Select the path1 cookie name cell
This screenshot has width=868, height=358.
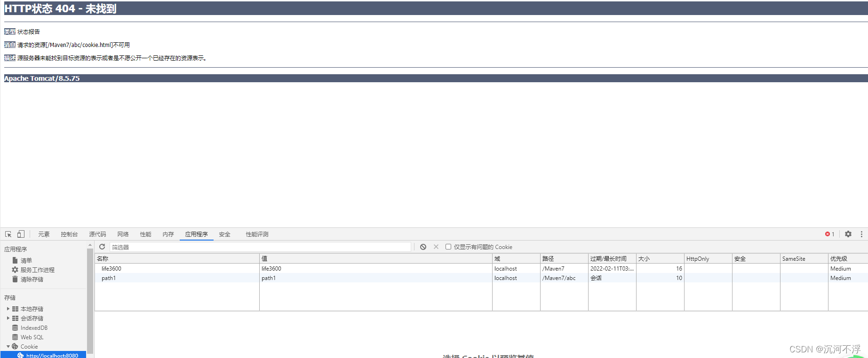(177, 278)
